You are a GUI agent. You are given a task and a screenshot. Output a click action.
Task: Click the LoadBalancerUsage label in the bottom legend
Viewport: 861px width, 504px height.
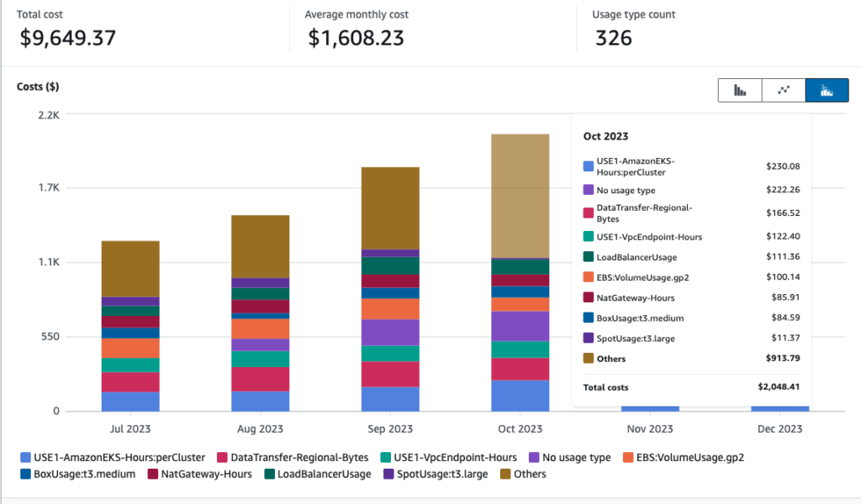(x=323, y=474)
